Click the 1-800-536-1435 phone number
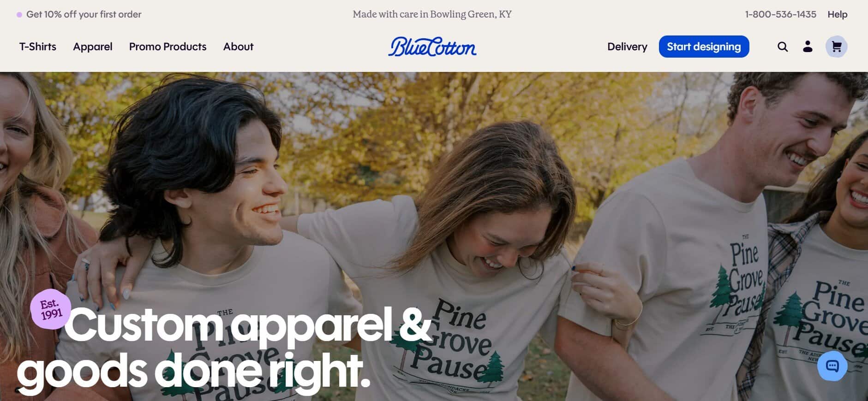This screenshot has height=401, width=868. [x=781, y=14]
